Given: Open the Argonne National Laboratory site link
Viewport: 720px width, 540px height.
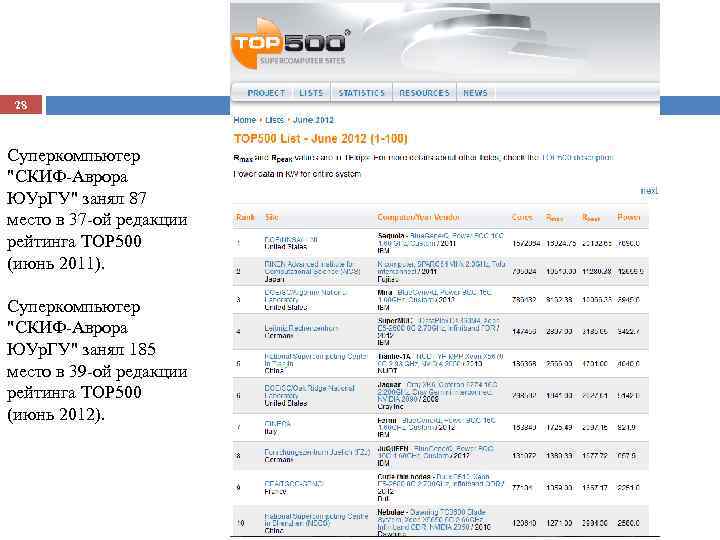Looking at the screenshot, I should tap(305, 296).
